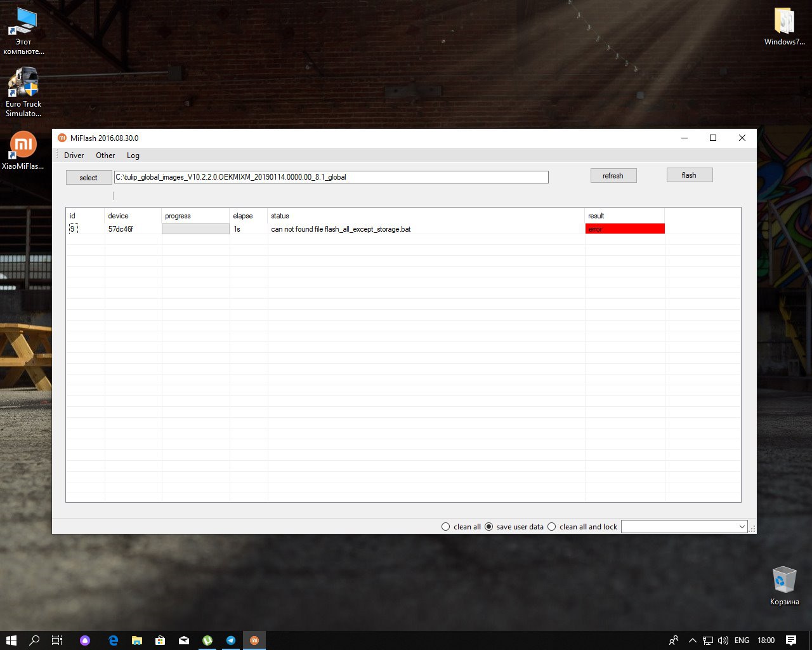This screenshot has height=650, width=812.
Task: Open the Driver menu
Action: (74, 156)
